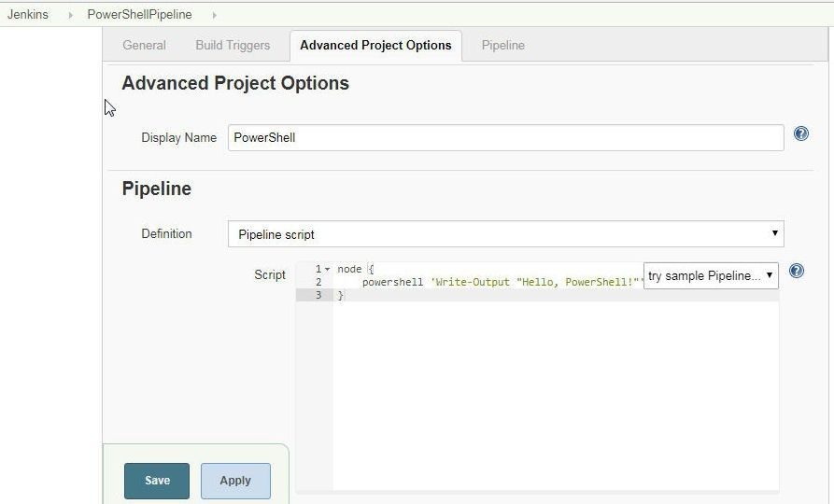Click the Definition label
834x504 pixels.
click(166, 234)
